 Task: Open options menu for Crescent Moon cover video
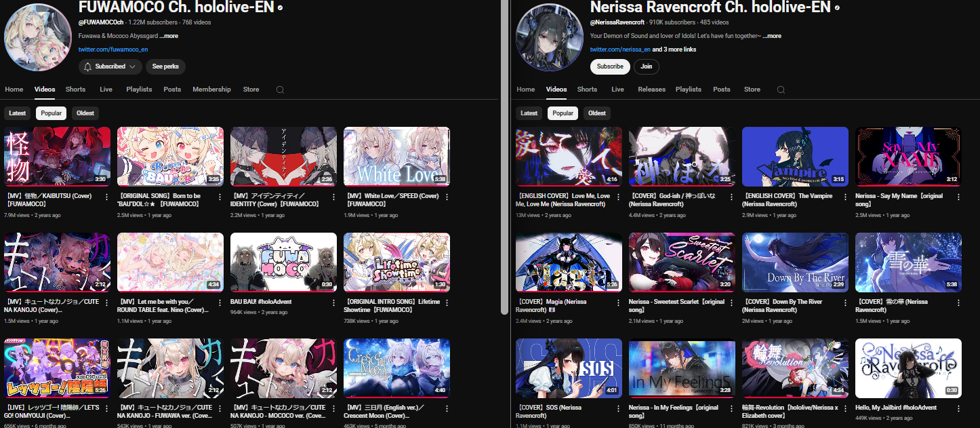[446, 408]
